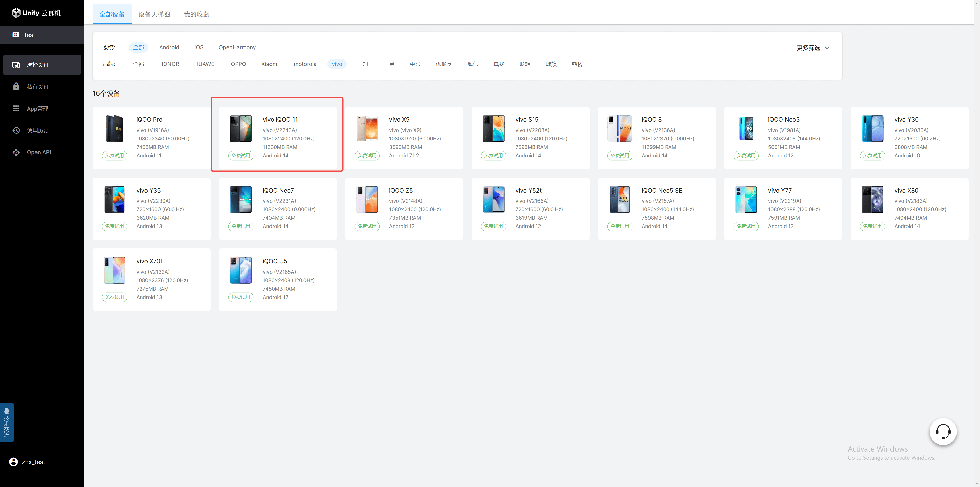
Task: Open App管理 grid icon
Action: coord(16,109)
